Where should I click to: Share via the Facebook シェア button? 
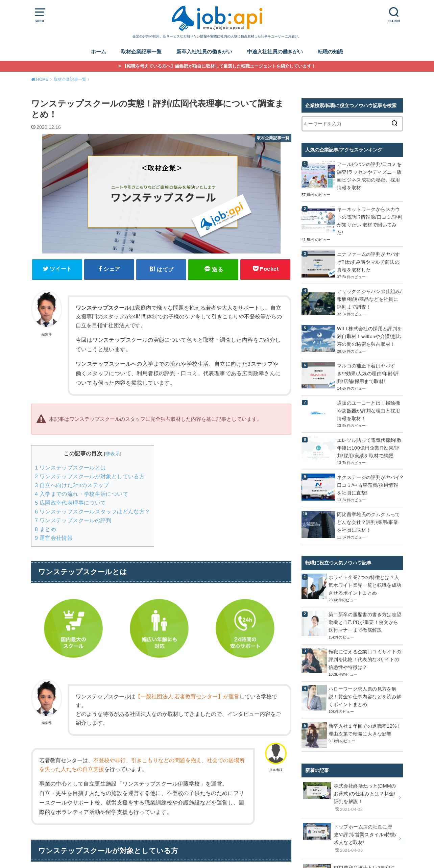click(109, 269)
